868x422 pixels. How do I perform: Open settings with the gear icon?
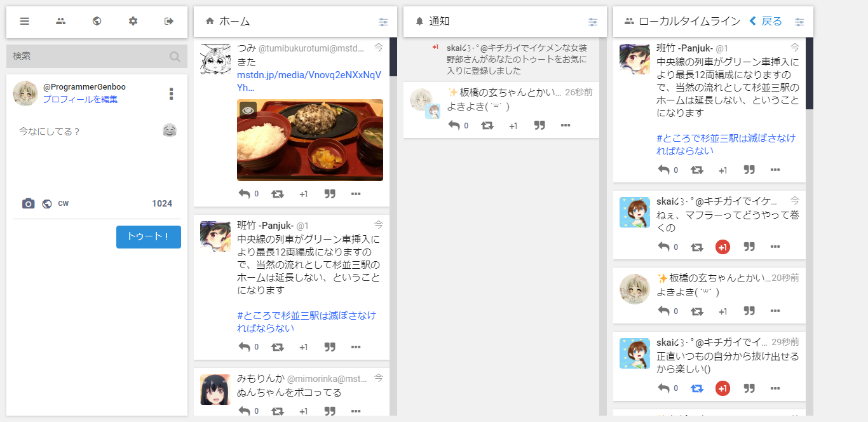[x=133, y=21]
